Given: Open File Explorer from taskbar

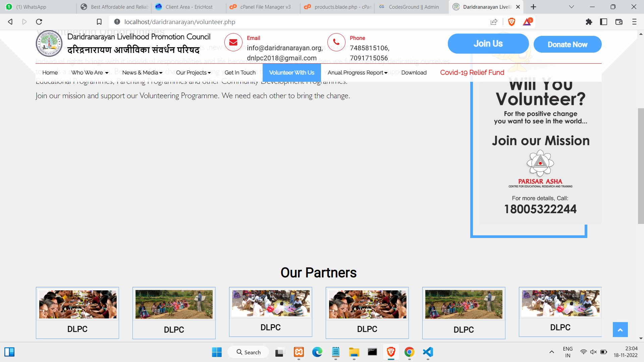Looking at the screenshot, I should pyautogui.click(x=354, y=352).
